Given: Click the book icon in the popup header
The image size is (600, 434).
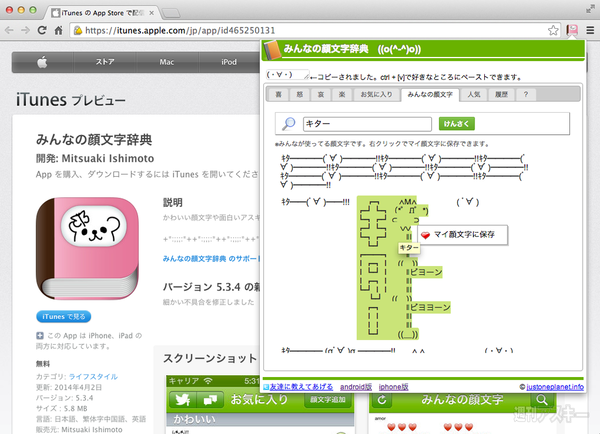Looking at the screenshot, I should click(x=272, y=50).
